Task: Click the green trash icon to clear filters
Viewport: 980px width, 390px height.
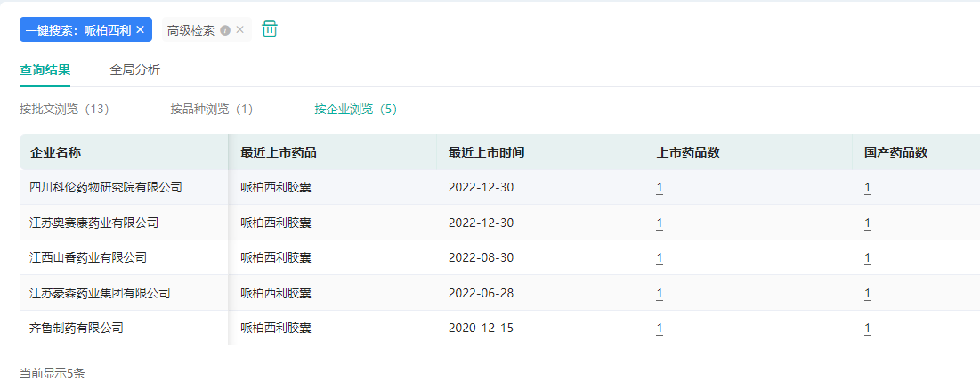Action: 270,28
